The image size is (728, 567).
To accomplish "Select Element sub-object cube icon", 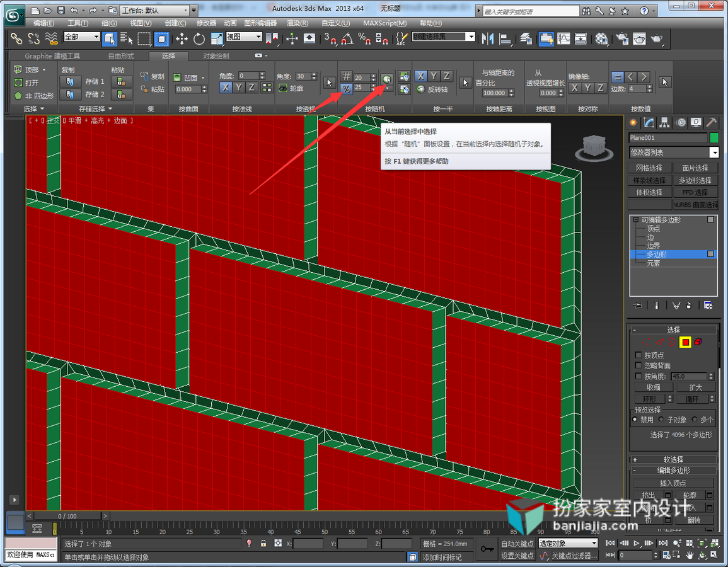I will (x=698, y=343).
